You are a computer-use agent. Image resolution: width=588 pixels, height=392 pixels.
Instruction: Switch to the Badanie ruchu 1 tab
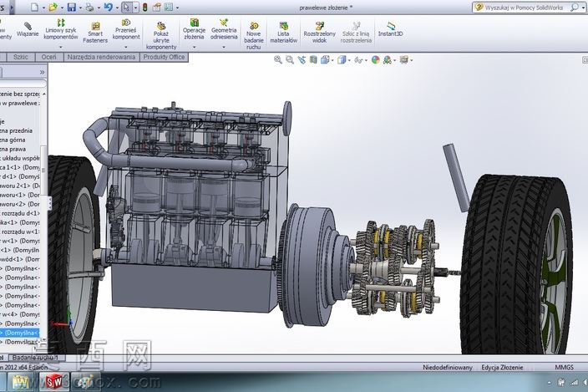(35, 358)
